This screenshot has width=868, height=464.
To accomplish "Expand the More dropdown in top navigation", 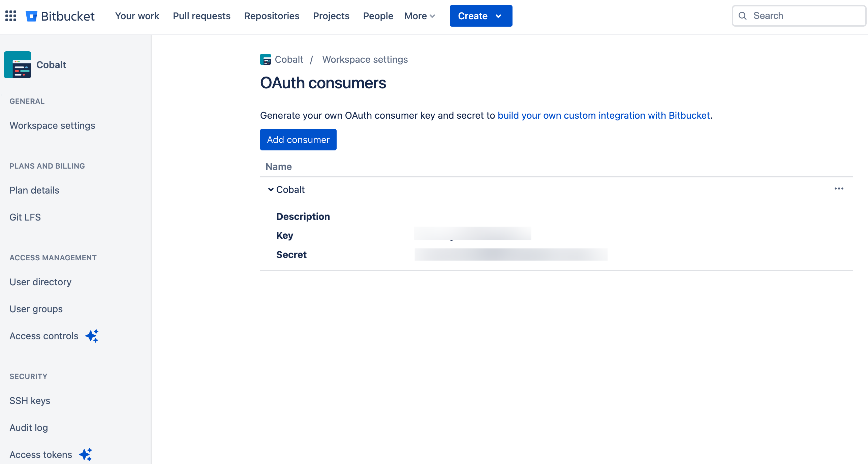I will click(x=420, y=16).
